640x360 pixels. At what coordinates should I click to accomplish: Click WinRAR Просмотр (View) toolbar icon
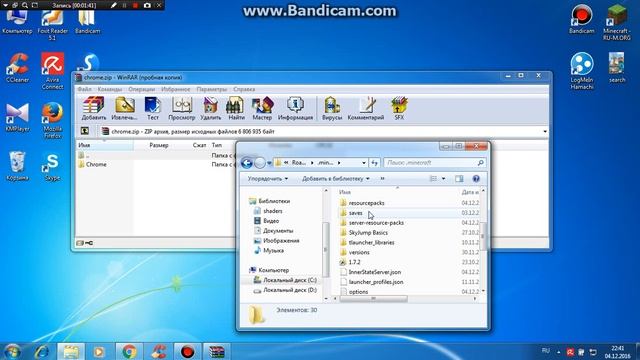[182, 109]
